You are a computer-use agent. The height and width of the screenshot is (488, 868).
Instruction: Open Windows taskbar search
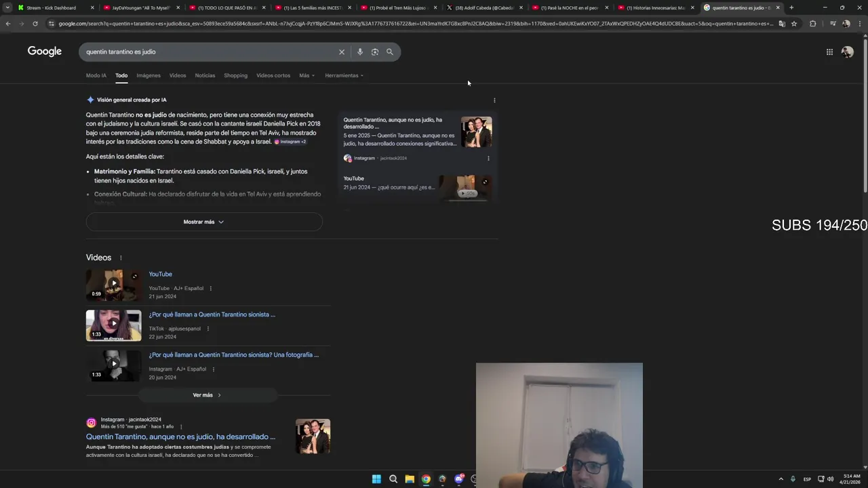pyautogui.click(x=393, y=479)
